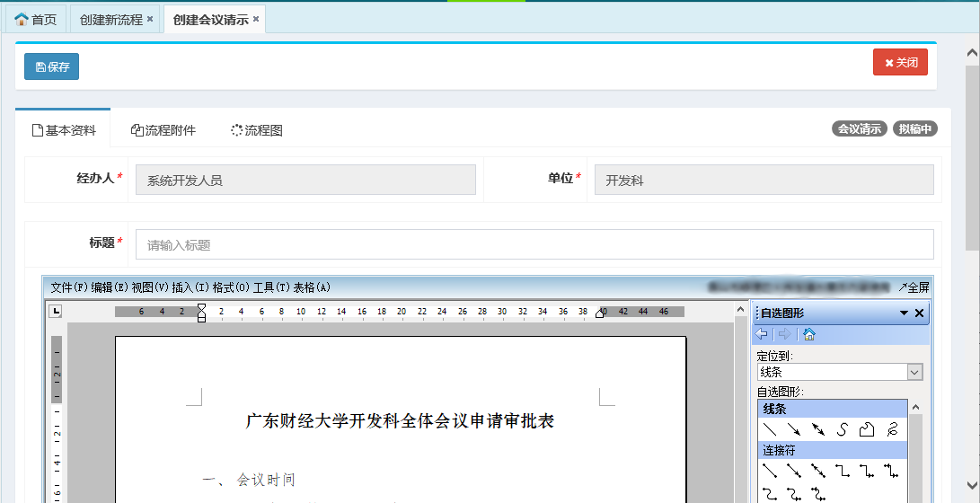Click the red 关闭 button
This screenshot has height=503, width=980.
pyautogui.click(x=900, y=63)
